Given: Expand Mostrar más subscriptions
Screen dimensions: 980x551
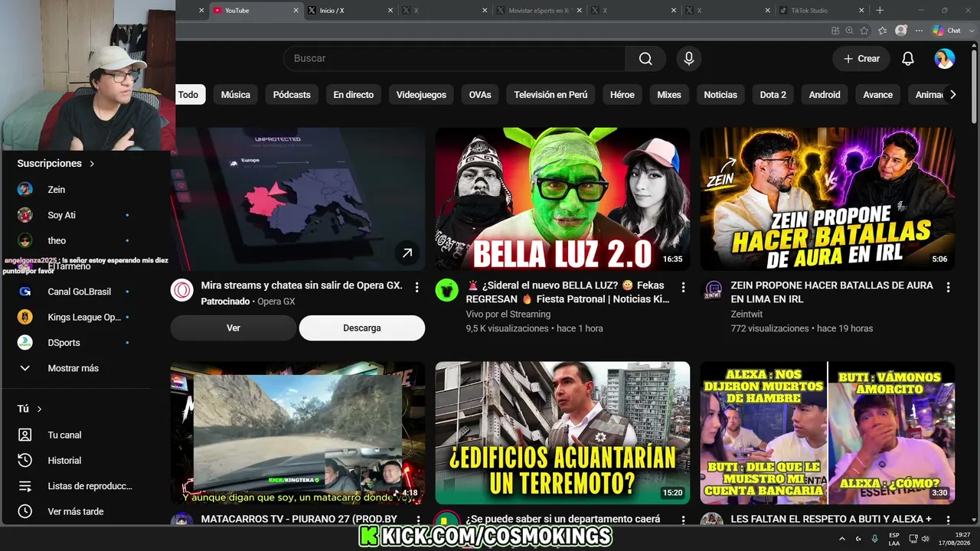Looking at the screenshot, I should click(x=73, y=368).
